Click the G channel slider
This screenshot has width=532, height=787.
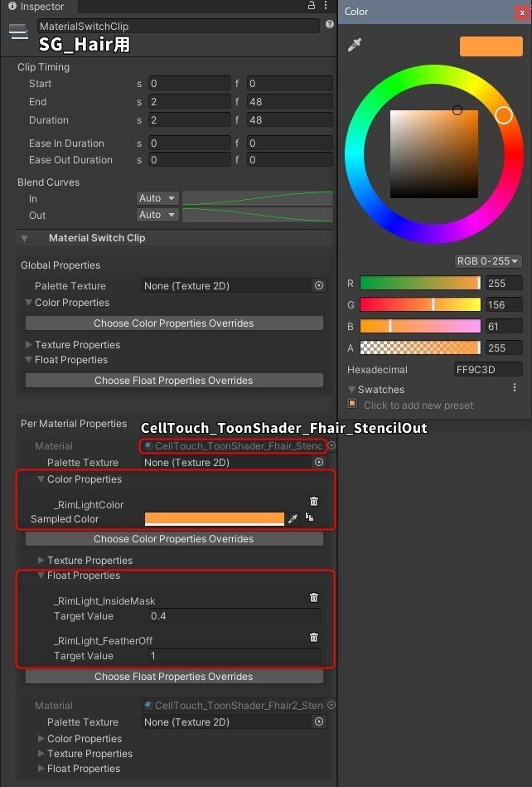point(420,304)
